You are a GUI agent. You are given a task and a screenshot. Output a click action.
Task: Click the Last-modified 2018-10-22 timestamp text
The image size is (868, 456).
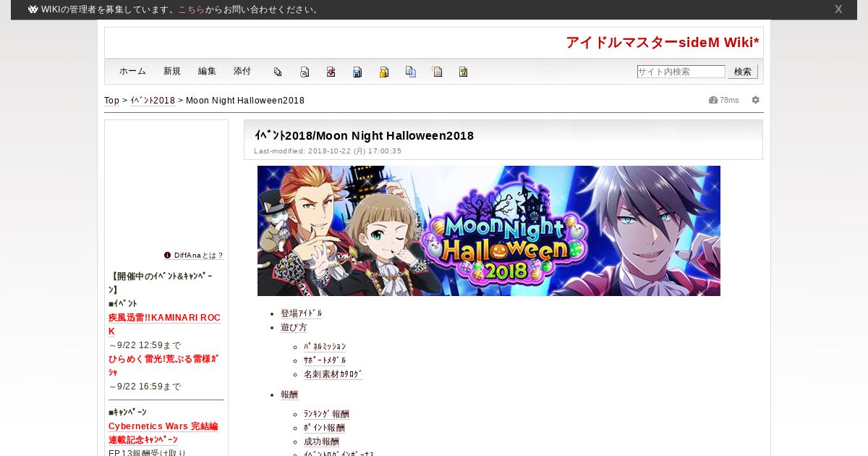coord(328,151)
